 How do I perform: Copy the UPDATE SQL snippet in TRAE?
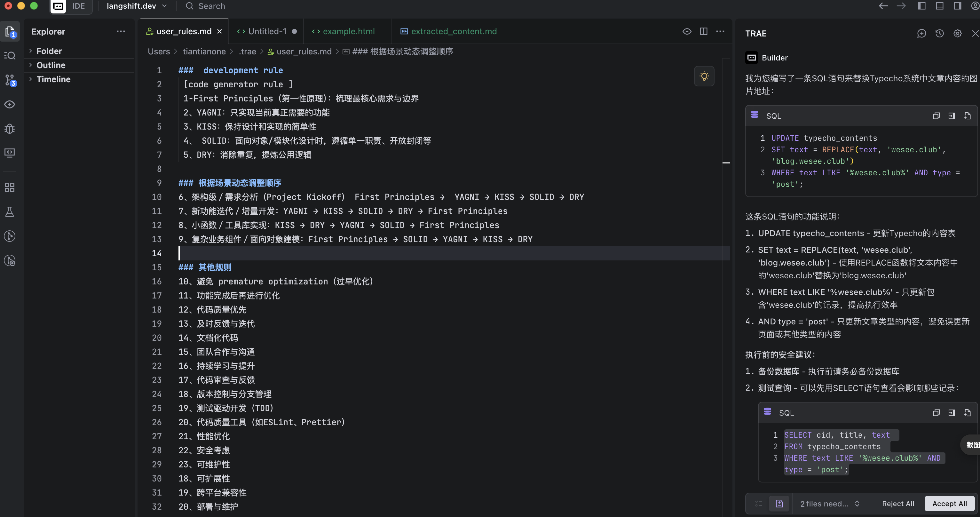pos(936,115)
